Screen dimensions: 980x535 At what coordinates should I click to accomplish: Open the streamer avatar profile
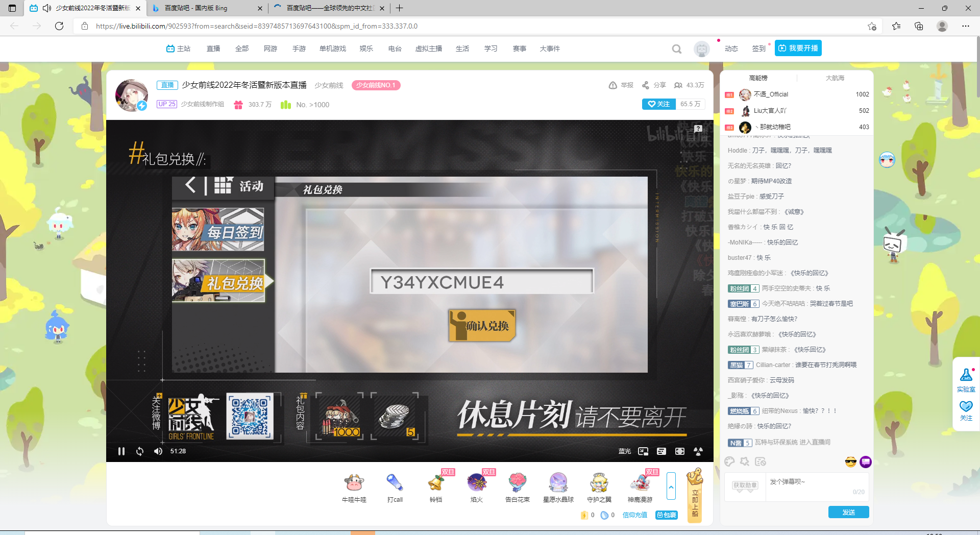coord(132,95)
